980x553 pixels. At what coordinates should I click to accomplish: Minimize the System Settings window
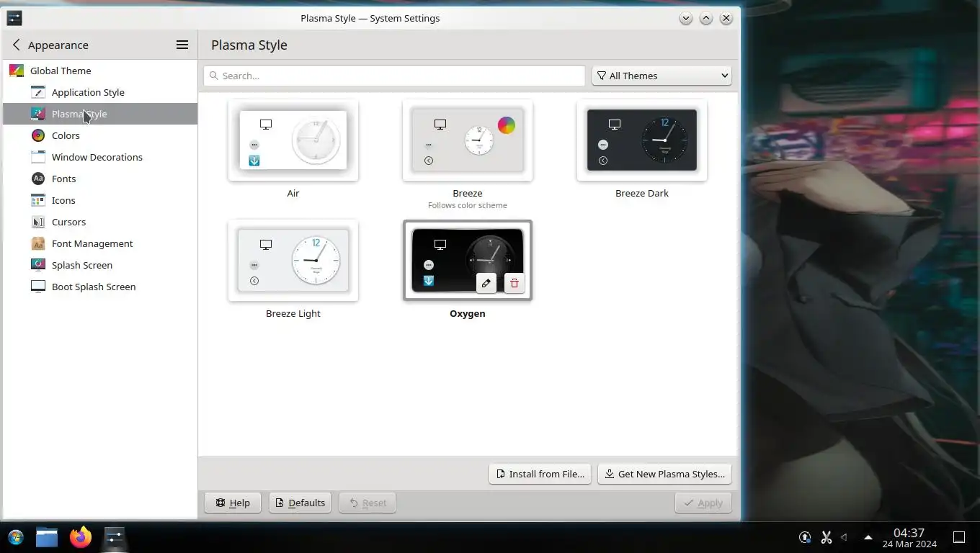[686, 18]
